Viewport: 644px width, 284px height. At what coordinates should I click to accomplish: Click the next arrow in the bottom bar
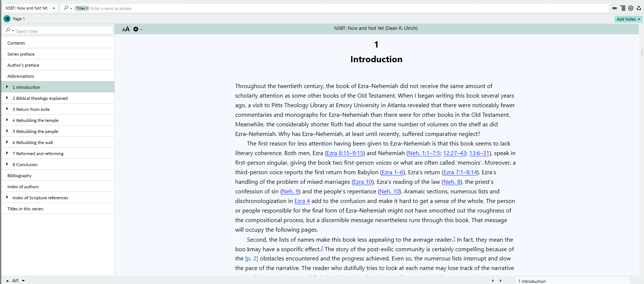click(500, 281)
